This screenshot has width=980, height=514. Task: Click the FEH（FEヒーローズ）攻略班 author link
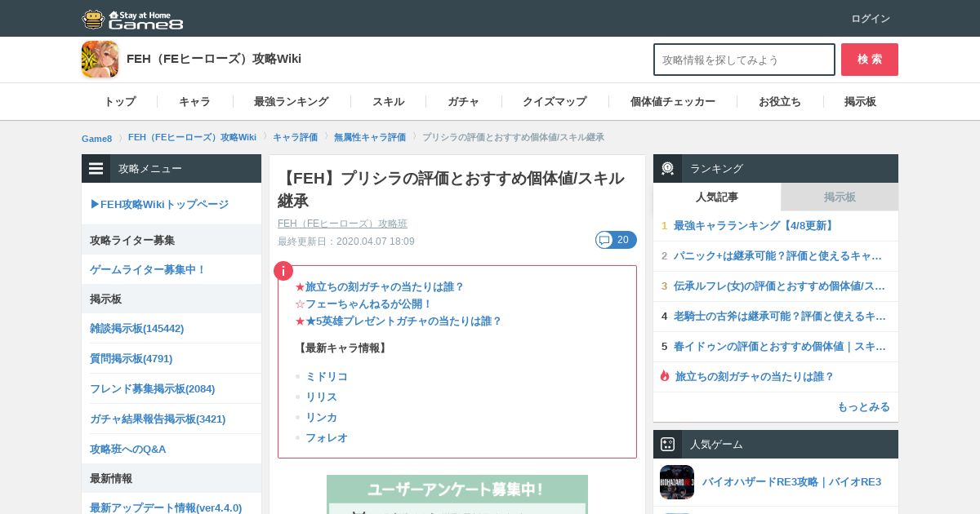coord(342,224)
